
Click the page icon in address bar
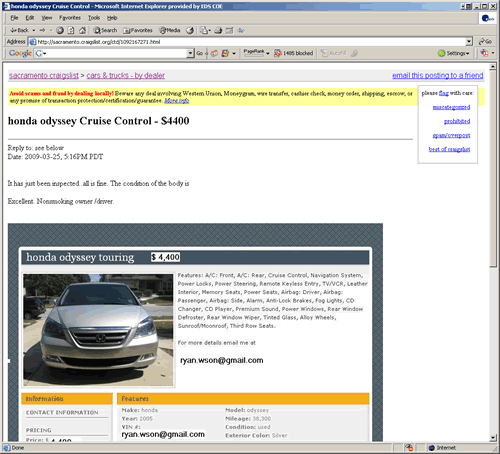32,42
